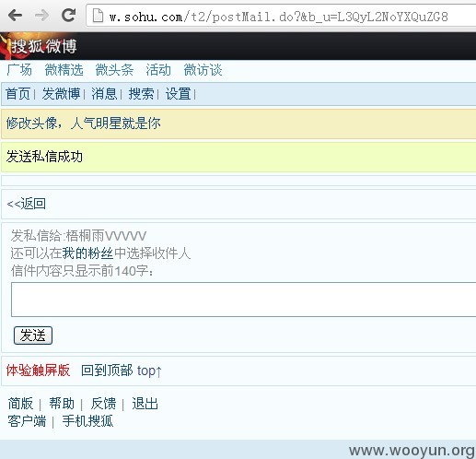Image resolution: width=476 pixels, height=459 pixels.
Task: Open 手机搜狐 footer link
Action: 87,421
